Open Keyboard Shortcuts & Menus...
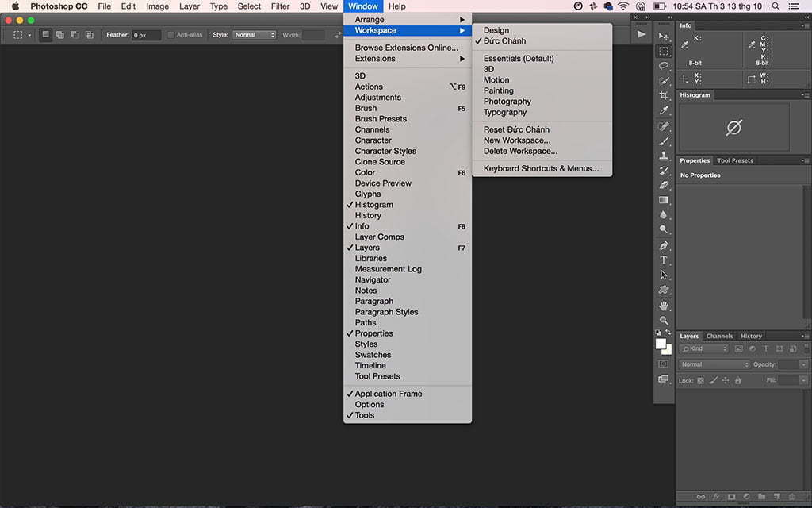The width and height of the screenshot is (812, 508). click(541, 168)
